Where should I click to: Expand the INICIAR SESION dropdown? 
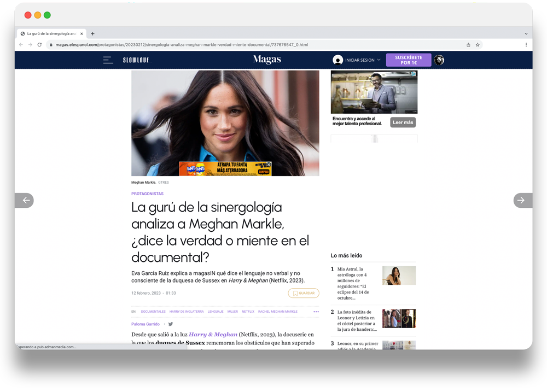point(363,60)
